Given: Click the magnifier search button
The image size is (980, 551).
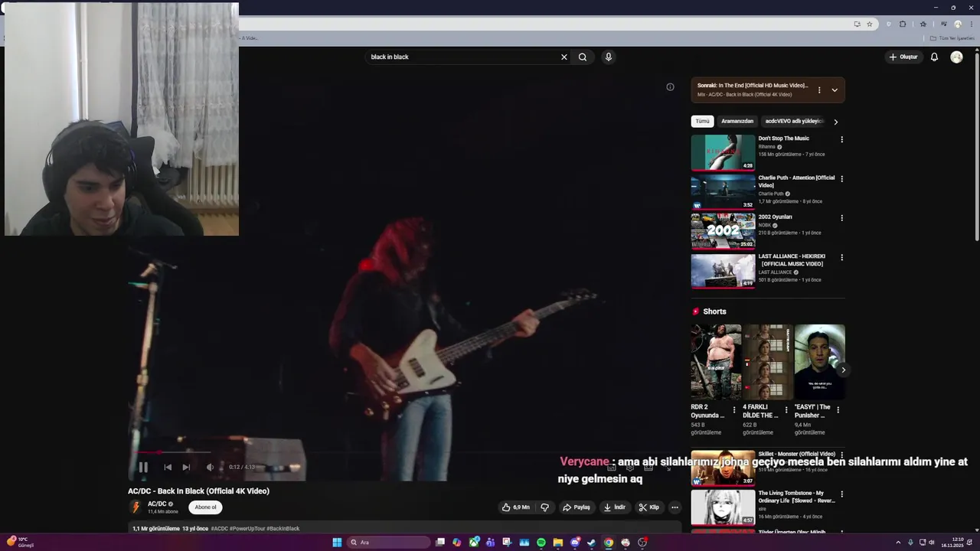Looking at the screenshot, I should coord(583,57).
